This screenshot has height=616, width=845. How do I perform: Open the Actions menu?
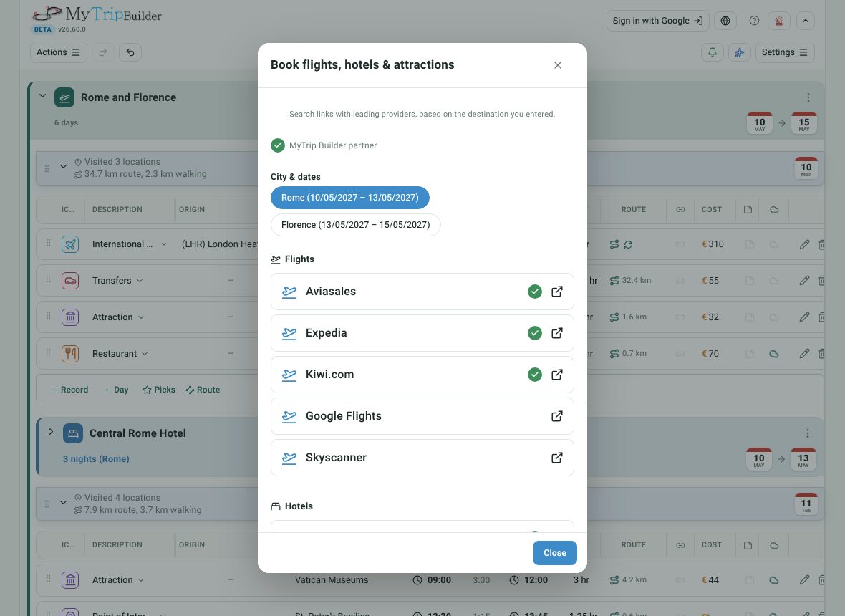(x=58, y=52)
